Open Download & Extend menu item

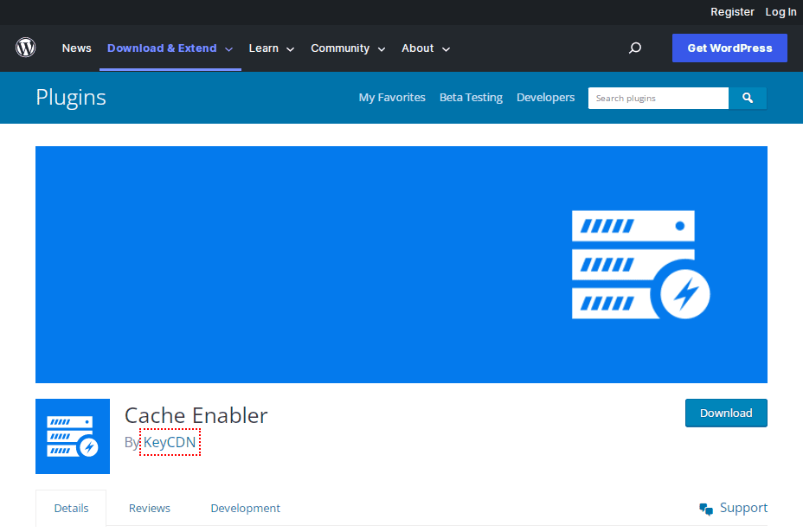pyautogui.click(x=162, y=48)
